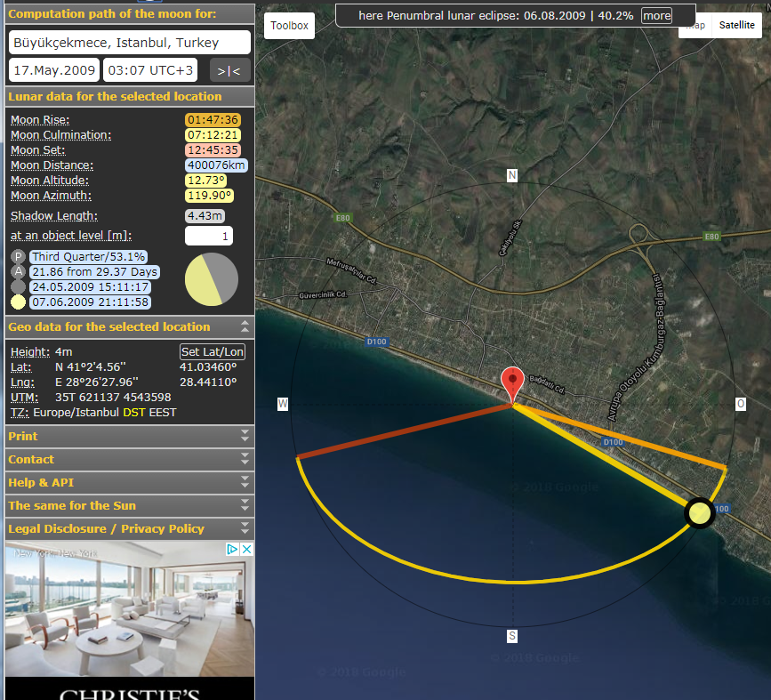Click the yellow full moon icon

tap(18, 302)
